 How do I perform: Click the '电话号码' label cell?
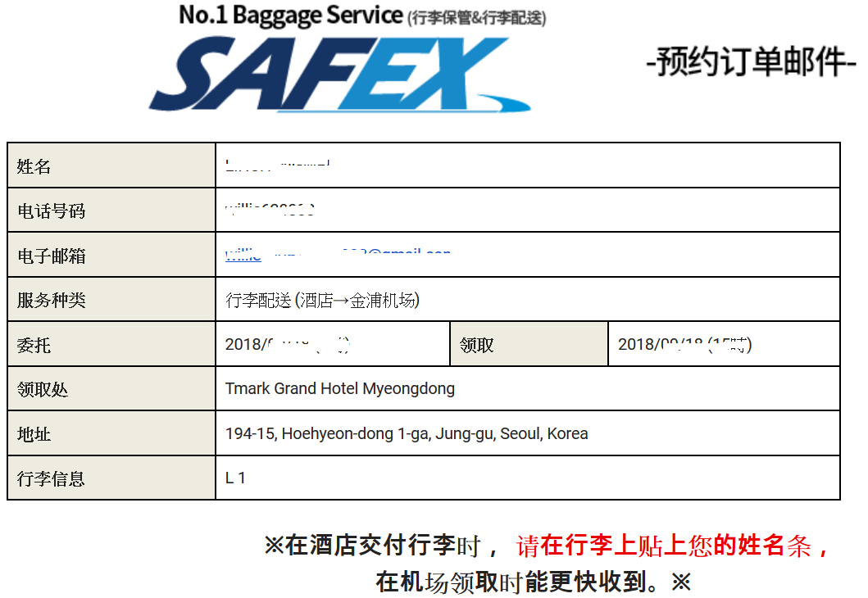point(111,211)
